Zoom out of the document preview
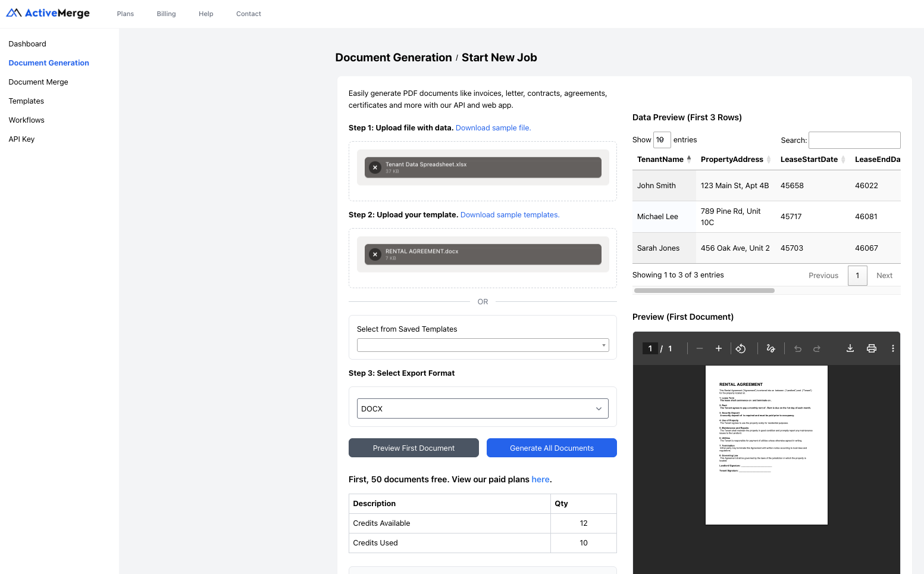924x574 pixels. point(700,348)
